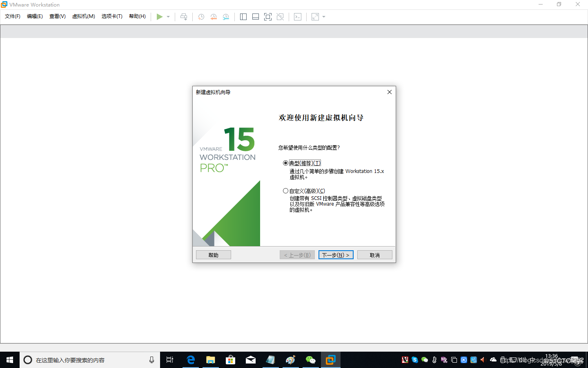Viewport: 588px width, 368px height.
Task: Send Ctrl+Alt+Del via toolbar icon
Action: 184,17
